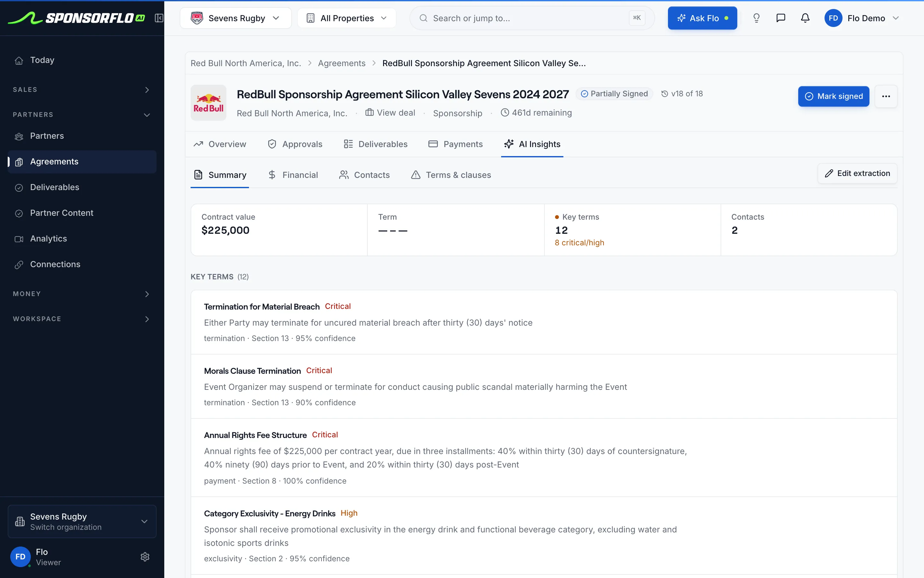Collapse the sidebar panel icon
Image resolution: width=924 pixels, height=578 pixels.
(159, 18)
